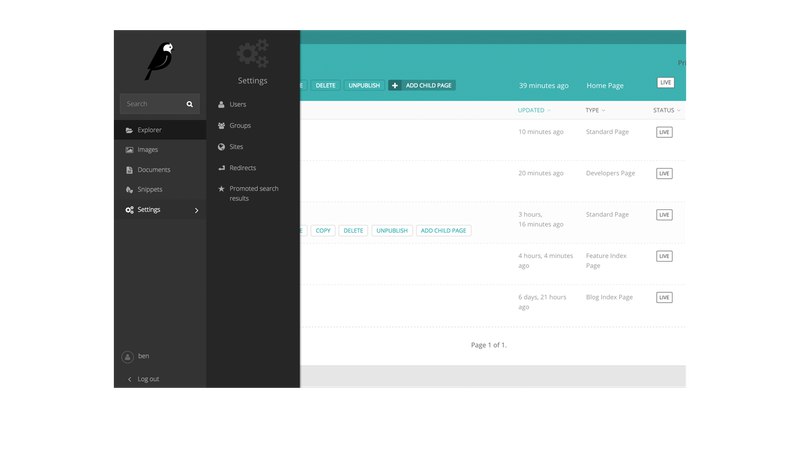The image size is (800, 450).
Task: Click the Log out back-arrow icon
Action: pos(130,379)
